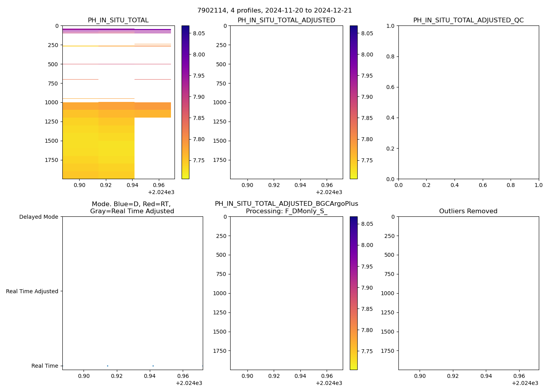Click inside the empty PH_IN_SITU_TOTAL_ADJUSTED_QC axes
Image resolution: width=549 pixels, height=392 pixels.
coord(468,102)
